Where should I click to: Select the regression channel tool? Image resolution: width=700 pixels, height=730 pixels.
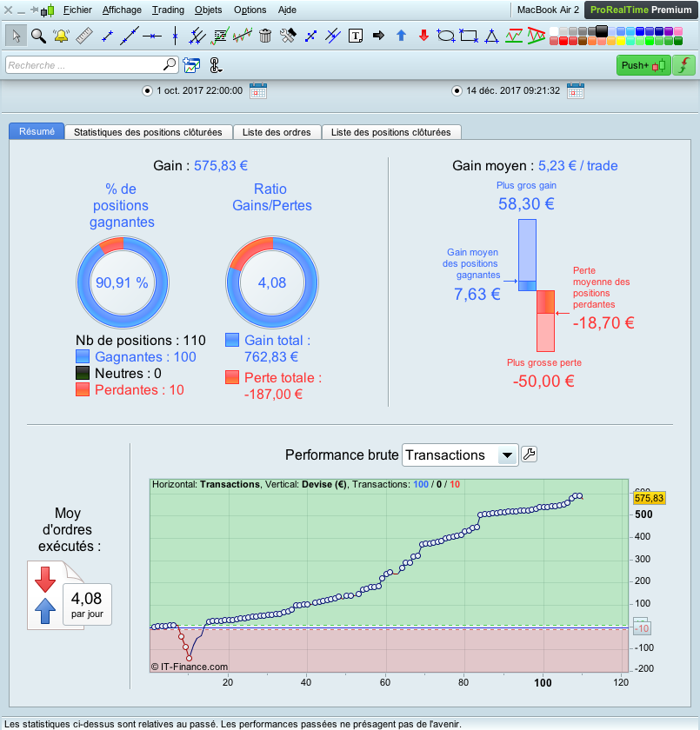243,36
